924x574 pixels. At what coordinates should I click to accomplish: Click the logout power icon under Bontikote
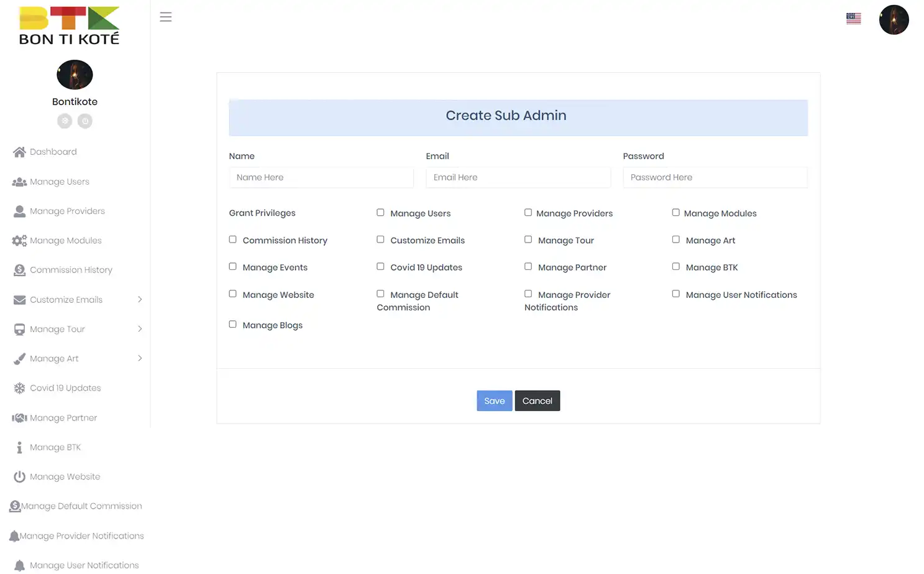coord(85,121)
